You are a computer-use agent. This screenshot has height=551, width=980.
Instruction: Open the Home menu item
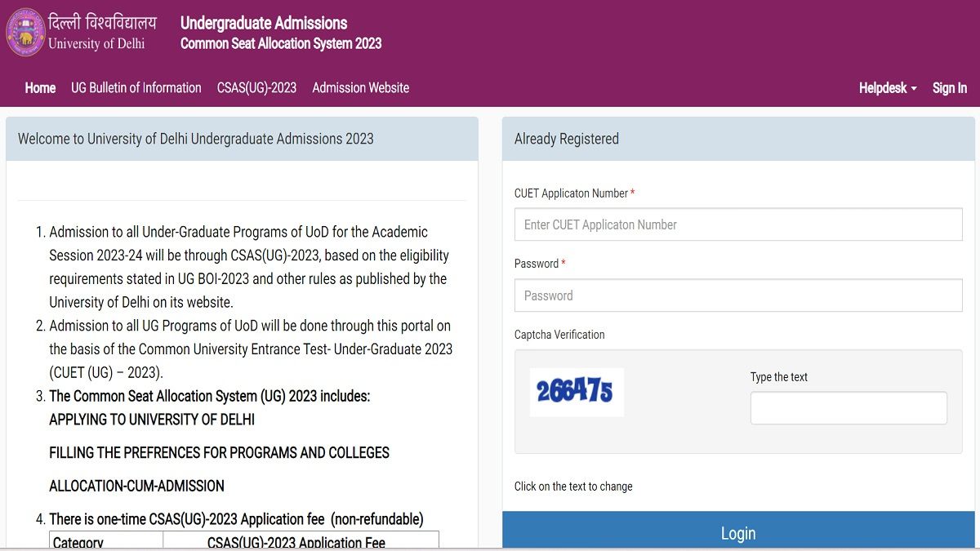pyautogui.click(x=40, y=87)
